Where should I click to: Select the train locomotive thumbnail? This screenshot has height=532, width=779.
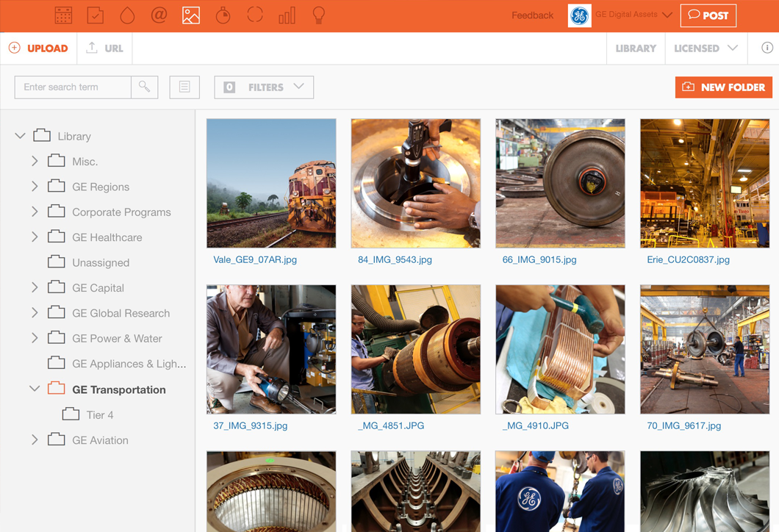pyautogui.click(x=271, y=183)
